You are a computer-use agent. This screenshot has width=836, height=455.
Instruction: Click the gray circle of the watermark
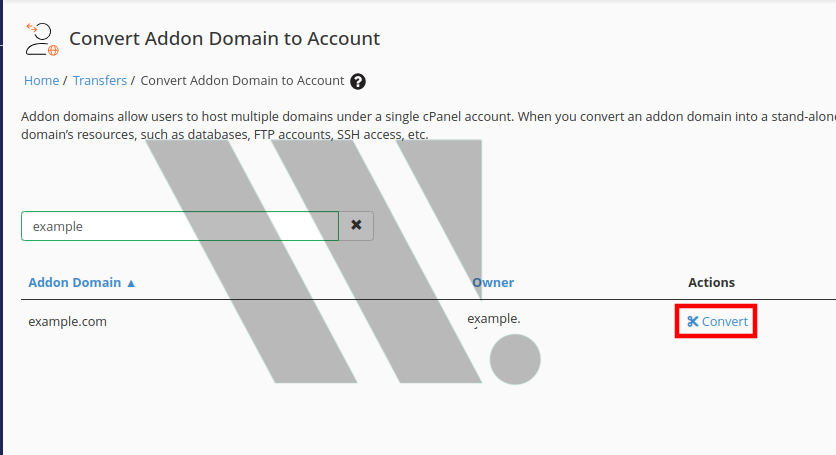click(x=515, y=359)
